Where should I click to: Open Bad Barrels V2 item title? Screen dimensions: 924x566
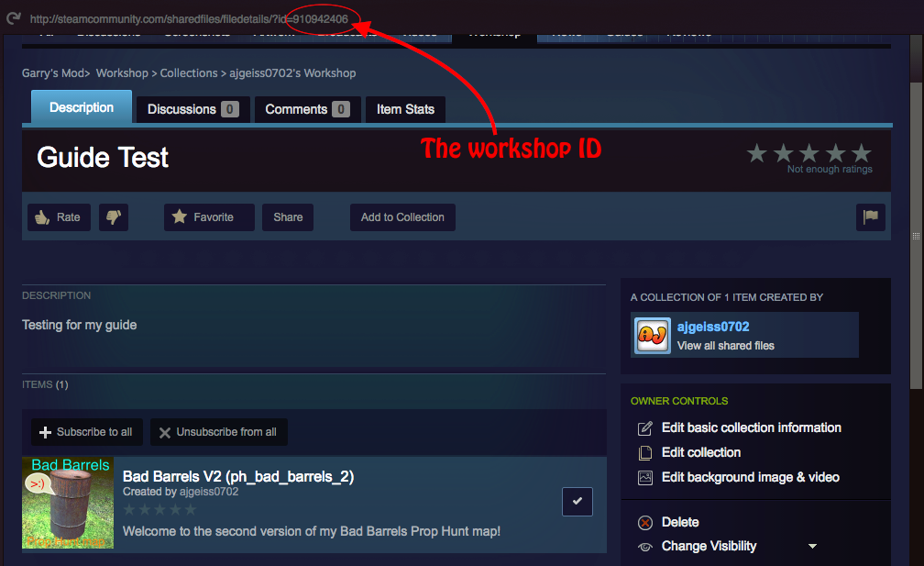point(238,476)
